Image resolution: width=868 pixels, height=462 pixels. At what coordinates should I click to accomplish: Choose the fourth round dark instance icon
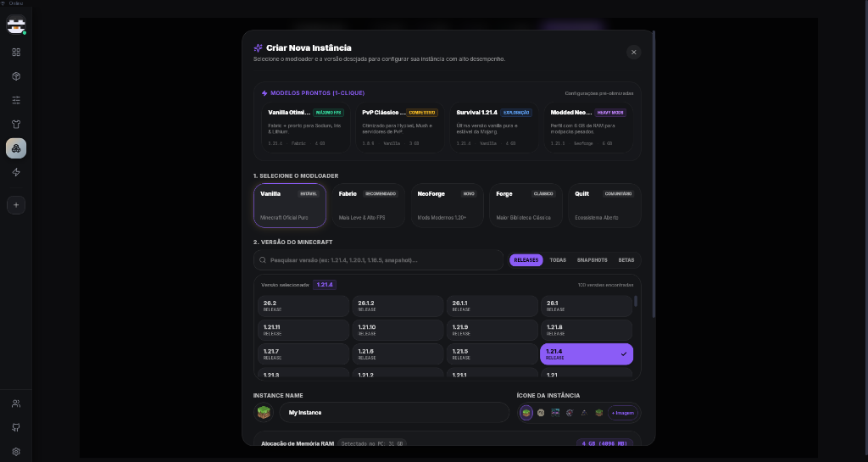(570, 413)
